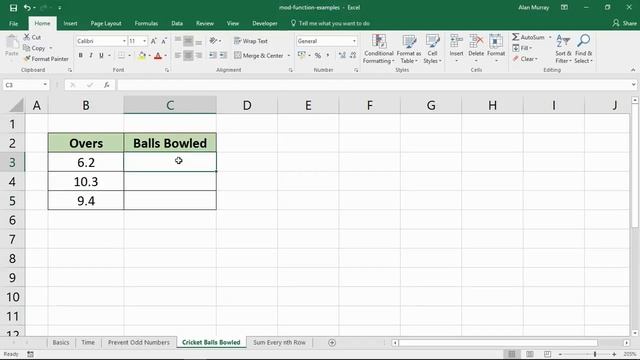Cut the selection with the scissors icon
The height and width of the screenshot is (360, 640).
click(32, 37)
